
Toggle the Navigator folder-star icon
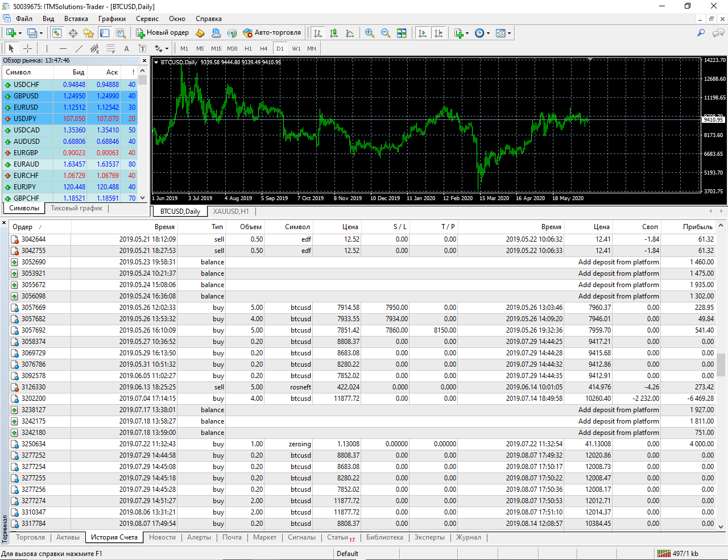(x=89, y=33)
